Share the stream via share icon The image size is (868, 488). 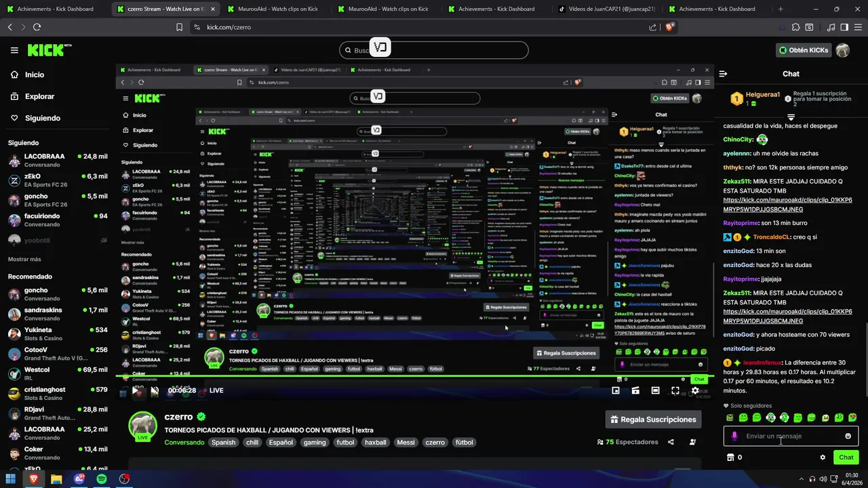tap(671, 442)
